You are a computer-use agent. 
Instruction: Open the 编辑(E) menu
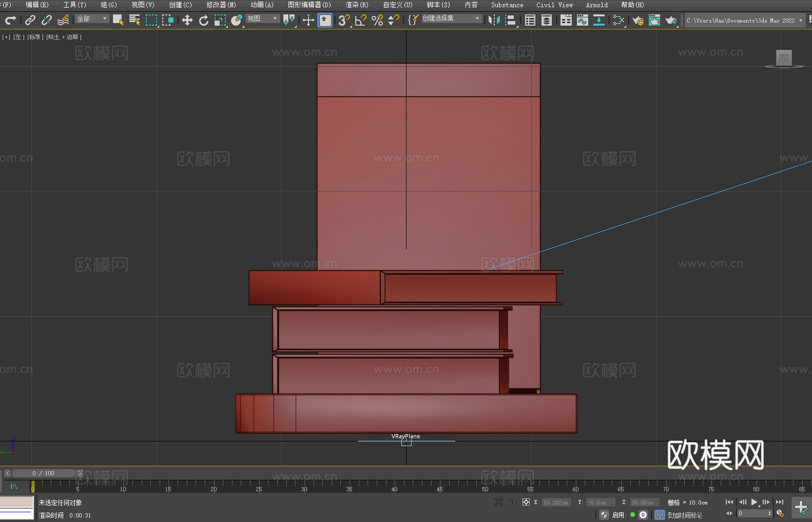coord(37,5)
